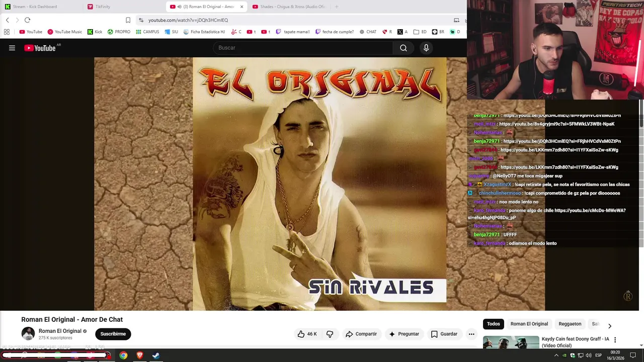
Task: Show more filter chips with right arrow
Action: pos(610,326)
